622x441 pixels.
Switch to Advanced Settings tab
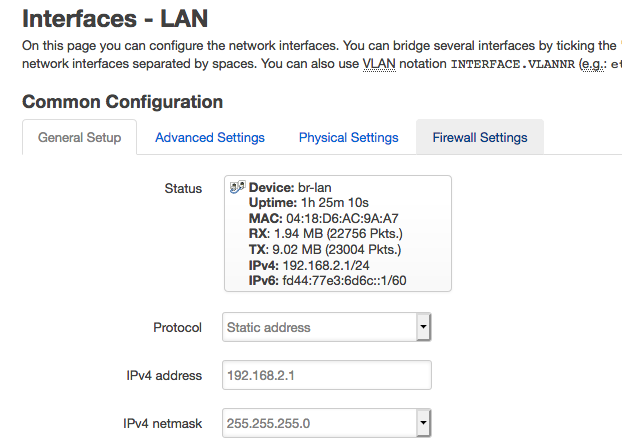(210, 137)
